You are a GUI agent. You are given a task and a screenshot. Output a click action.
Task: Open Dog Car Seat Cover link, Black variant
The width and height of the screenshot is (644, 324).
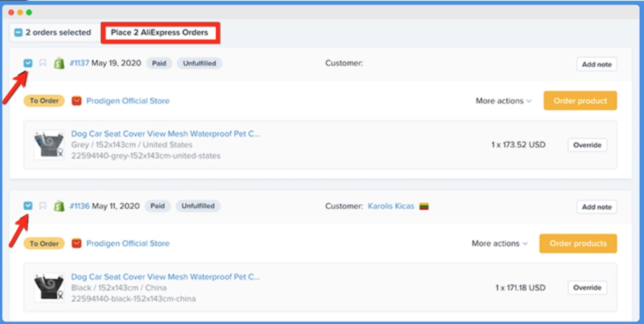(165, 276)
